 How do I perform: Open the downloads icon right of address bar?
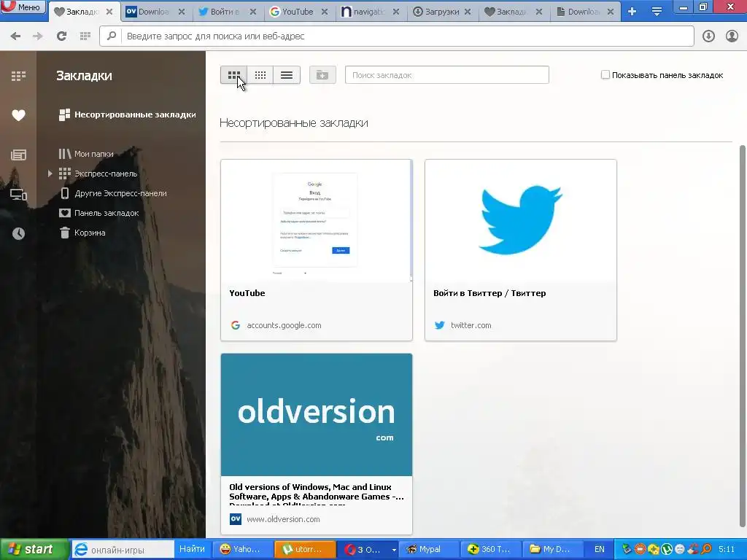pyautogui.click(x=708, y=36)
